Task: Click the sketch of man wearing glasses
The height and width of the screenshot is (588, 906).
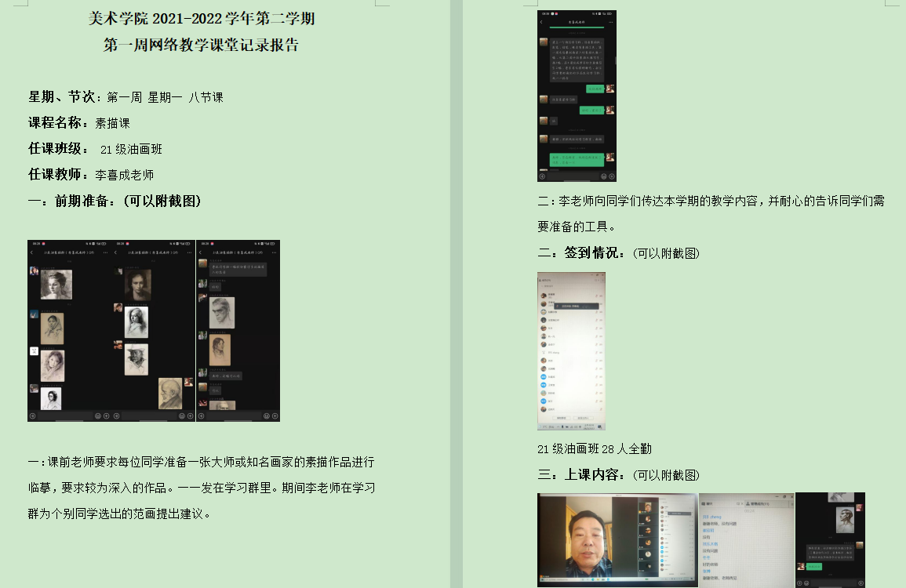Action: (221, 312)
